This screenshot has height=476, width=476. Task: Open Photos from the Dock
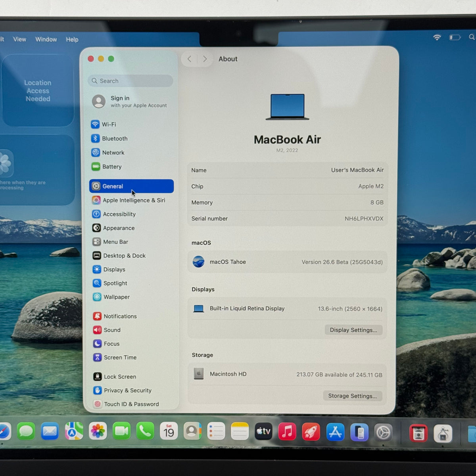click(98, 431)
